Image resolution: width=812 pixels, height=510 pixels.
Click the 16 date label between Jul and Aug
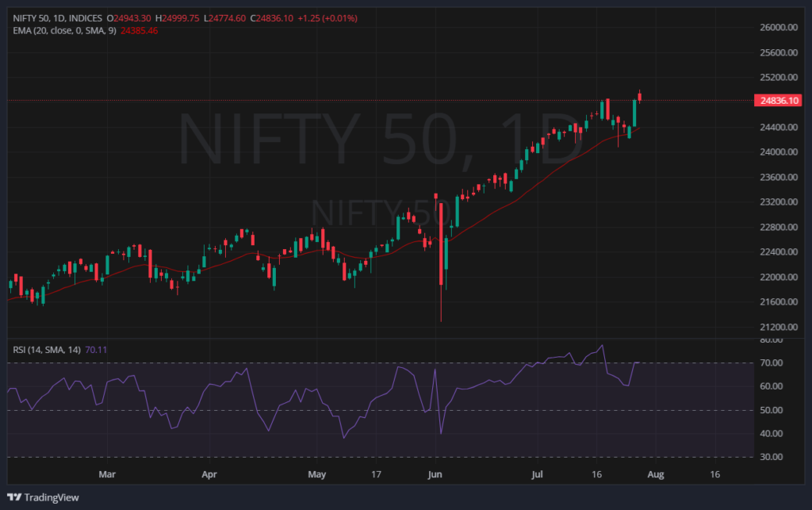[596, 474]
